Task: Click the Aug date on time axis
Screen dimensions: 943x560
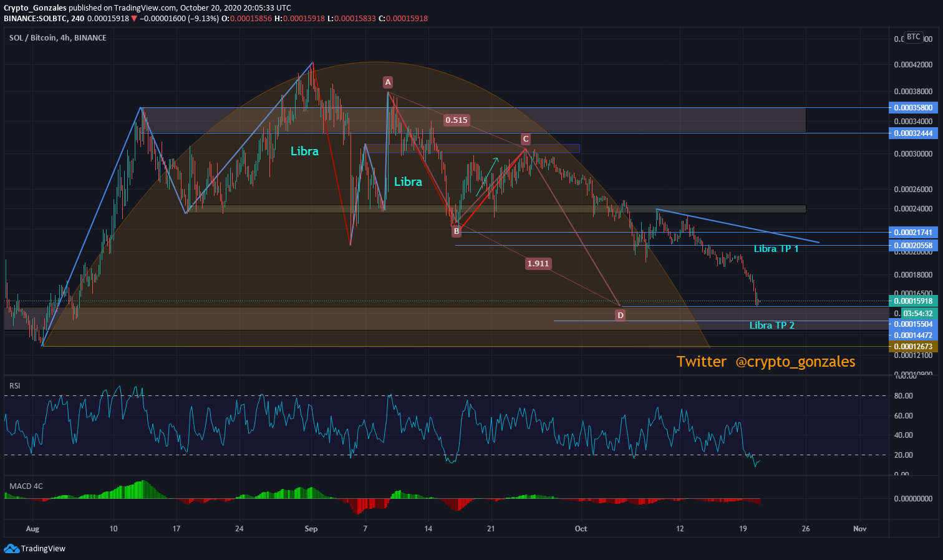Action: pyautogui.click(x=32, y=529)
